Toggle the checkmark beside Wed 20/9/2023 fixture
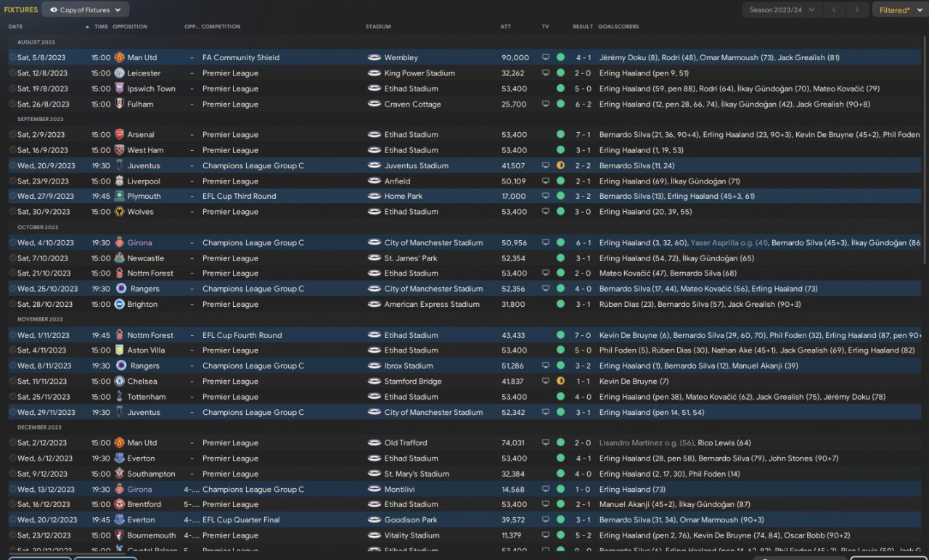The image size is (929, 560). tap(12, 166)
